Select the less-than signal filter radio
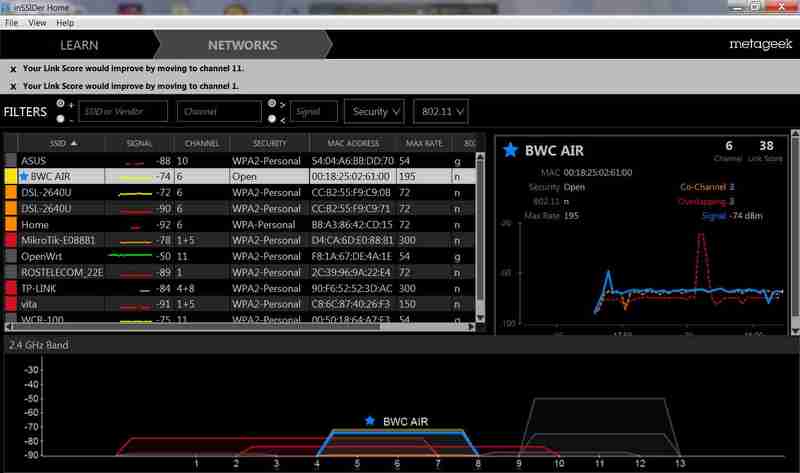The height and width of the screenshot is (473, 800). (272, 119)
